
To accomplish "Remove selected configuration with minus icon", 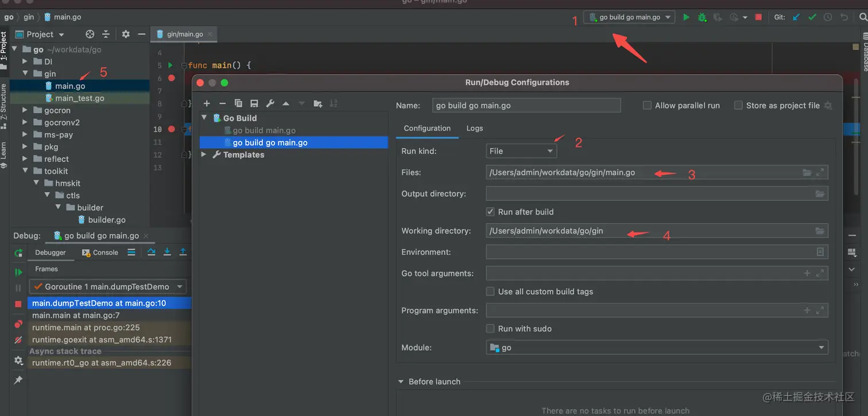I will [x=223, y=103].
